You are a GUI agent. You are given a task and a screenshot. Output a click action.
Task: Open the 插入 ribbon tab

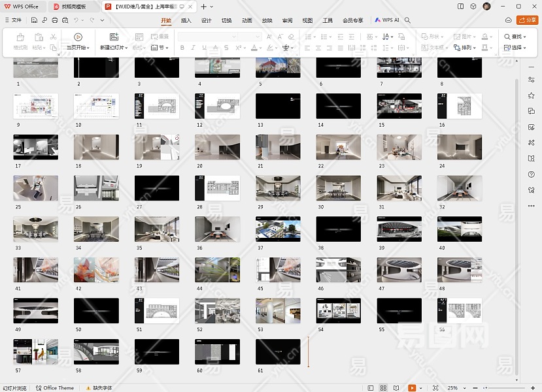tap(186, 20)
